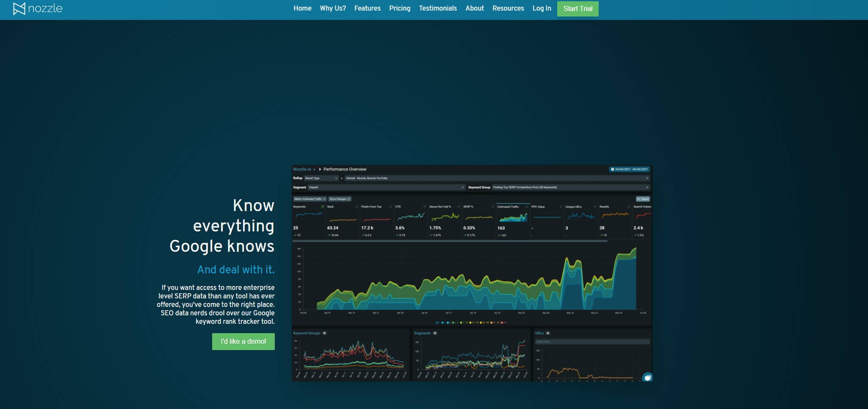Click the Estimated Traffic value 163
The height and width of the screenshot is (409, 868).
(x=501, y=228)
